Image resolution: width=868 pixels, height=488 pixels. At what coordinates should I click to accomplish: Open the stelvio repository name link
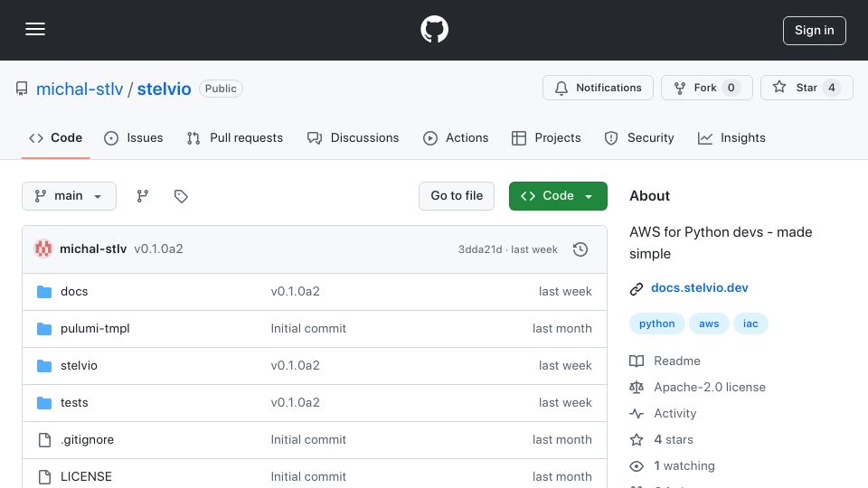pyautogui.click(x=164, y=89)
